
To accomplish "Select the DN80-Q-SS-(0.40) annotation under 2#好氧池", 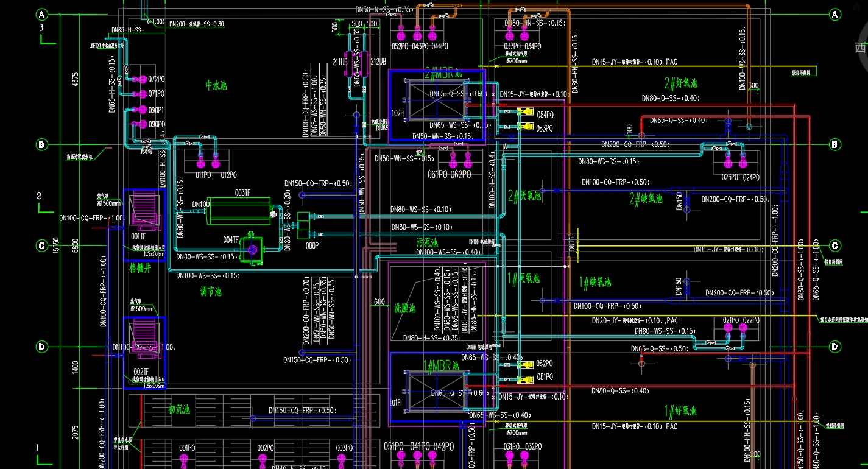I will point(670,98).
